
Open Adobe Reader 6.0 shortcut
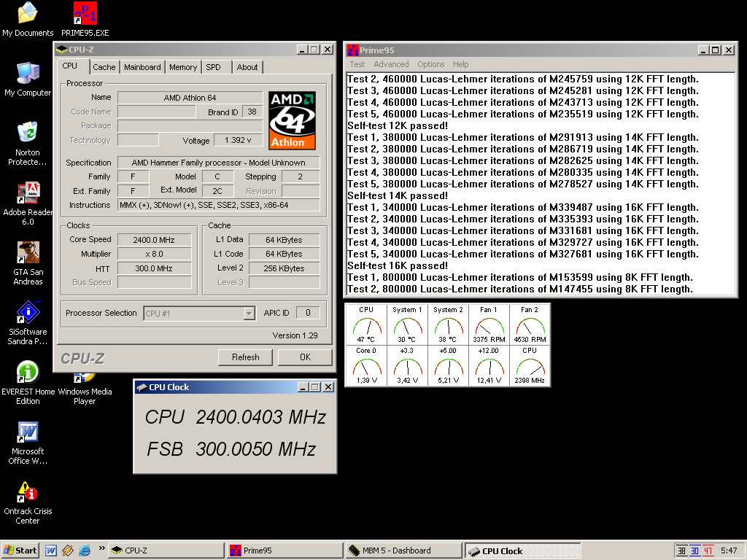pyautogui.click(x=28, y=193)
